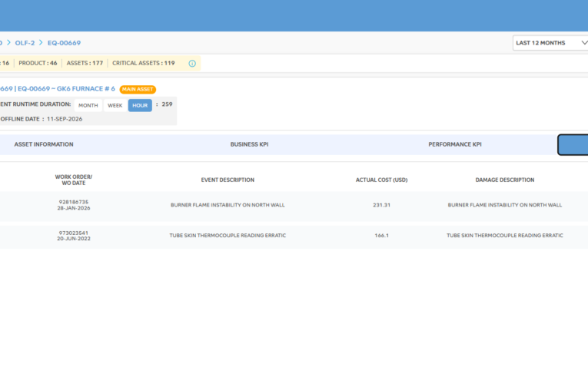588x380 pixels.
Task: Click the PRODUCT : 46 summary stat
Action: [38, 63]
